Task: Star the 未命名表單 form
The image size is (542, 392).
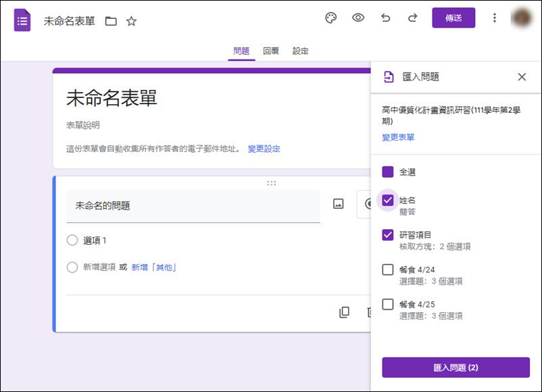Action: (131, 21)
